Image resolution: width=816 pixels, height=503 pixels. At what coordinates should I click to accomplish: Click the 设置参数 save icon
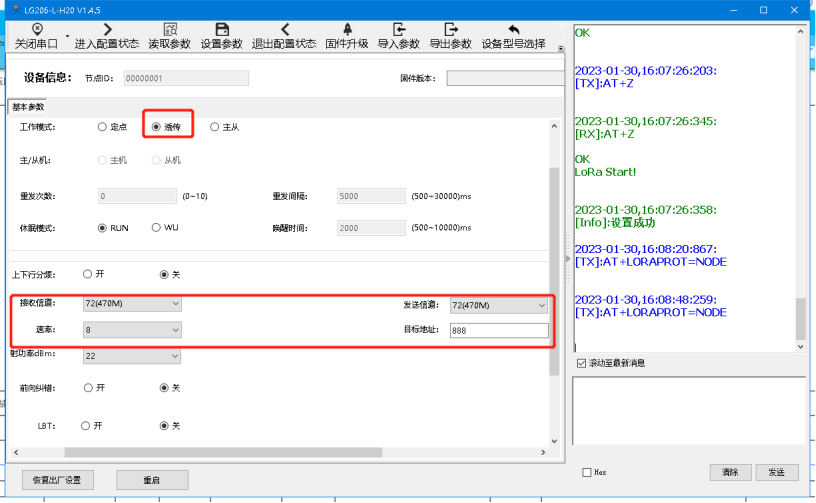tap(222, 30)
